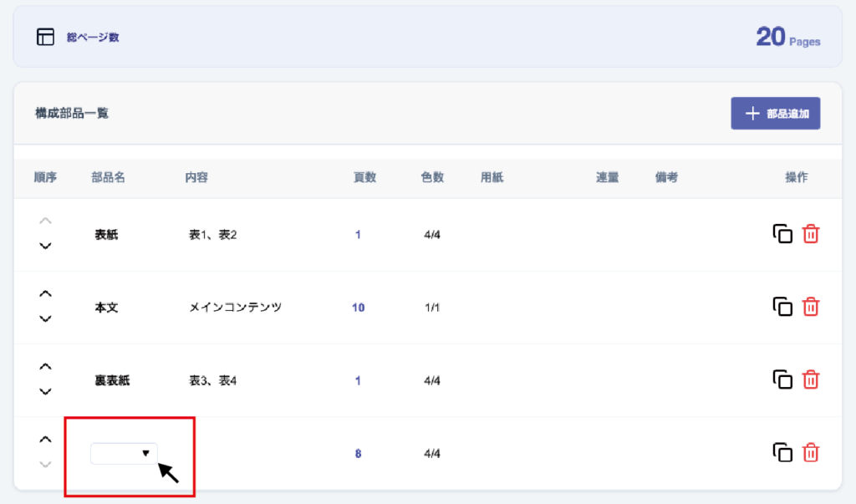Open the empty 部品名 dropdown
Screen dimensions: 856x504
point(124,453)
